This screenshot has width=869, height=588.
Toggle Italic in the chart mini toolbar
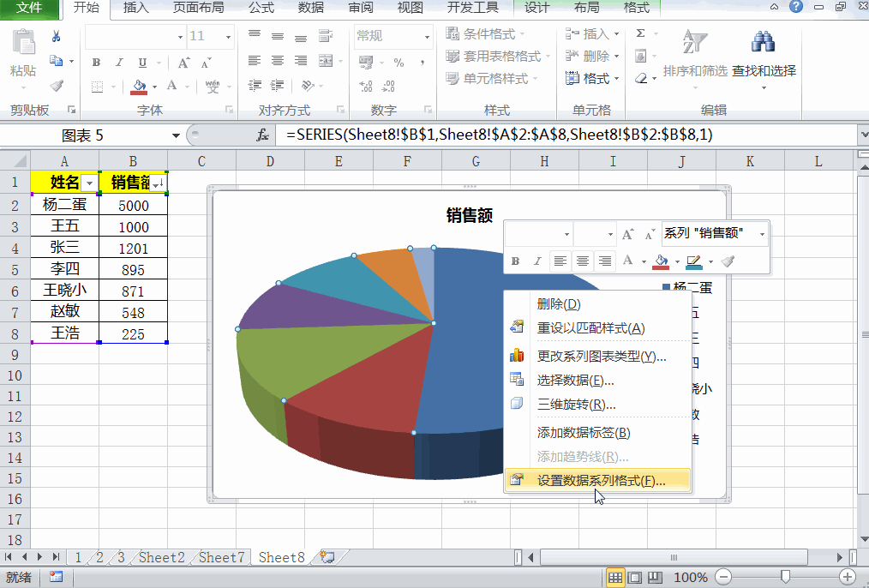click(536, 261)
